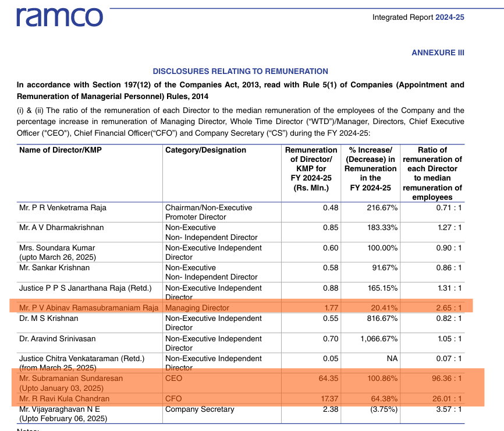Click the ramco logo
This screenshot has height=431, width=504.
[60, 17]
